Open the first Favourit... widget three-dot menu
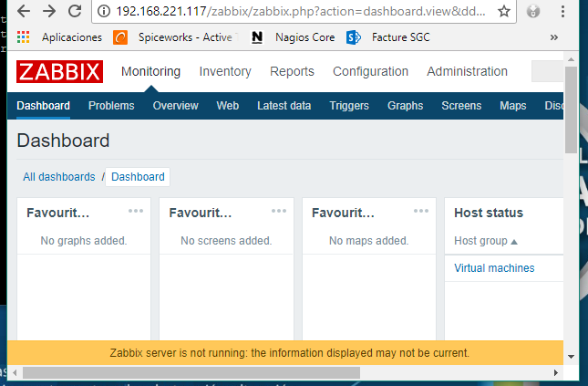Viewport: 588px width, 386px height. click(135, 211)
